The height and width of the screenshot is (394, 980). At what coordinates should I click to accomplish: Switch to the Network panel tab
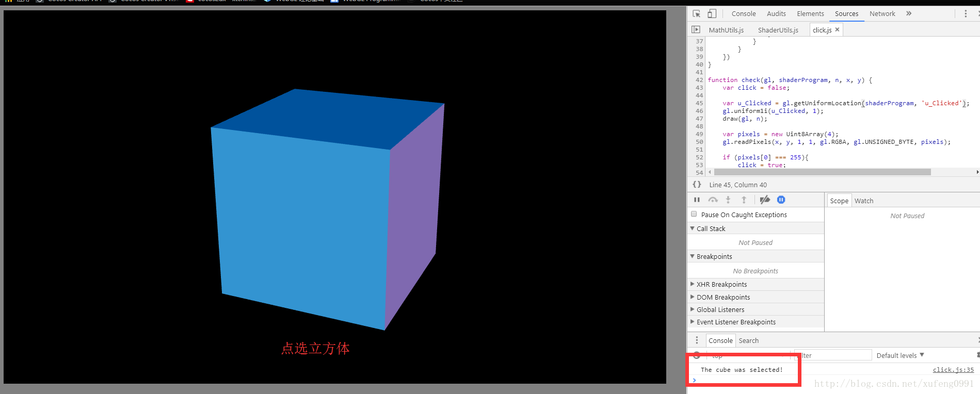pyautogui.click(x=882, y=14)
